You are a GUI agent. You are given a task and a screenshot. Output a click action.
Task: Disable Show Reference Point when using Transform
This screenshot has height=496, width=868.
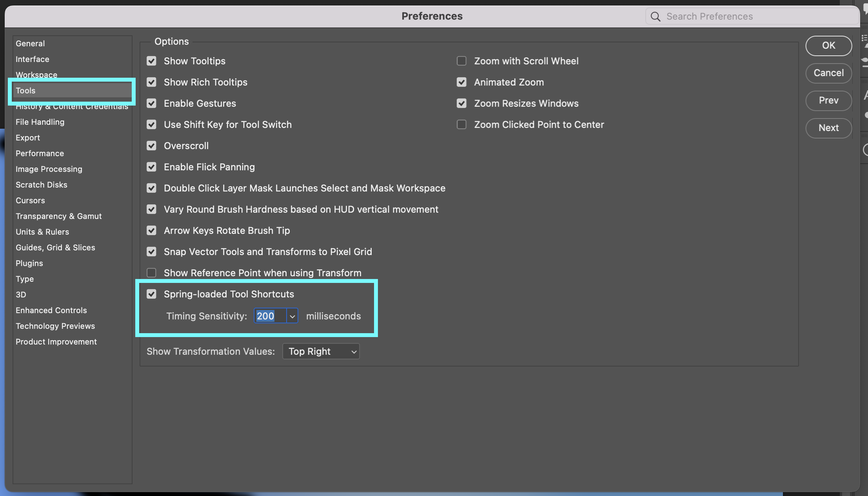[151, 273]
